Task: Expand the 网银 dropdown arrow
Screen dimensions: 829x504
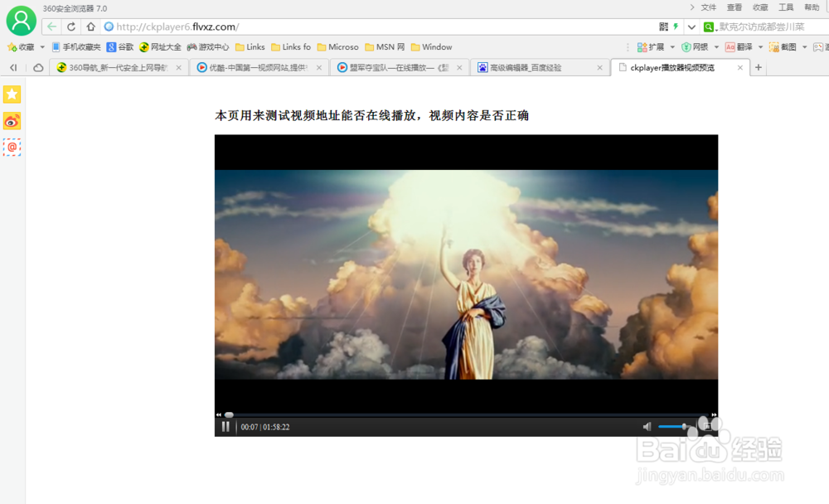Action: [716, 47]
